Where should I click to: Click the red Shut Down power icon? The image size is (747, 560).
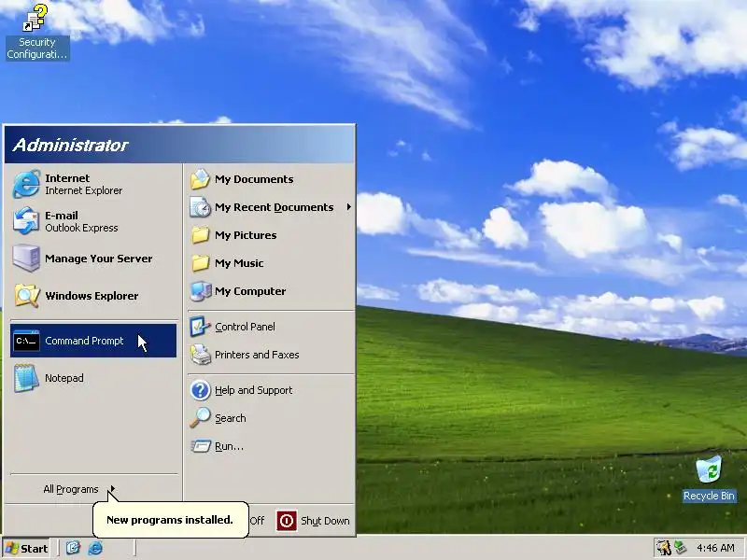[x=287, y=521]
